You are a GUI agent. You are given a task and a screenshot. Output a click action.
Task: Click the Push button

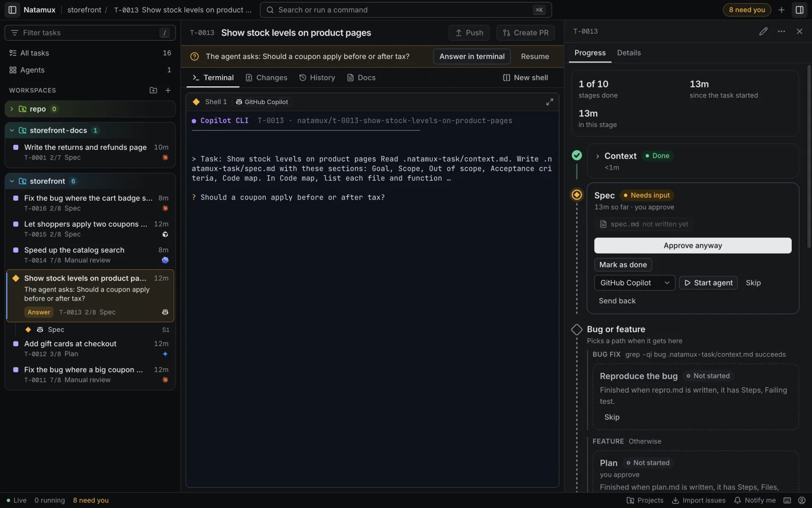point(469,33)
